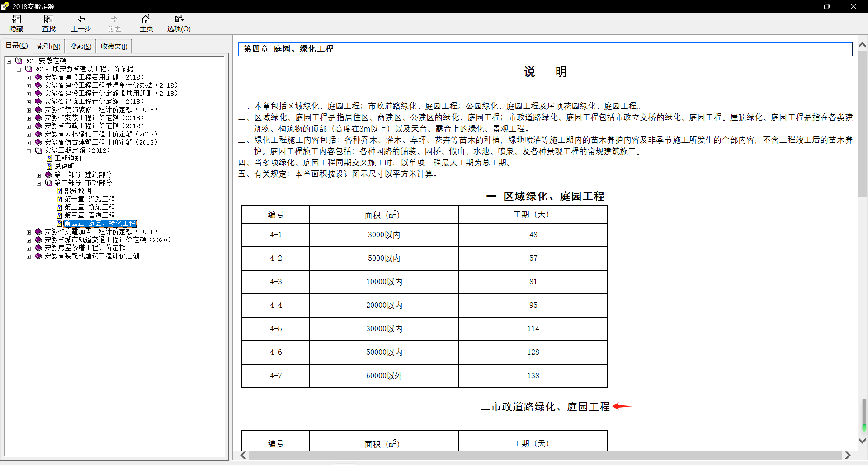
Task: Click the vertical scrollbar down arrow
Action: (862, 441)
